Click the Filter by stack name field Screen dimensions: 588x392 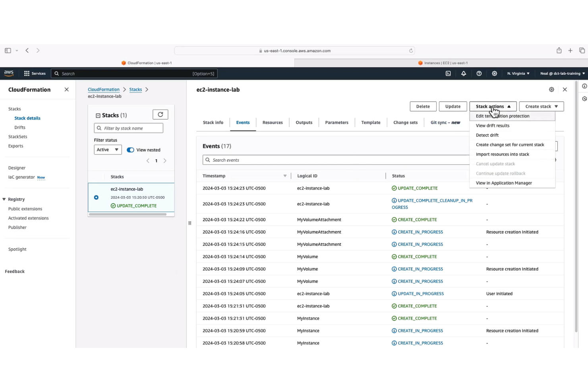coord(129,128)
